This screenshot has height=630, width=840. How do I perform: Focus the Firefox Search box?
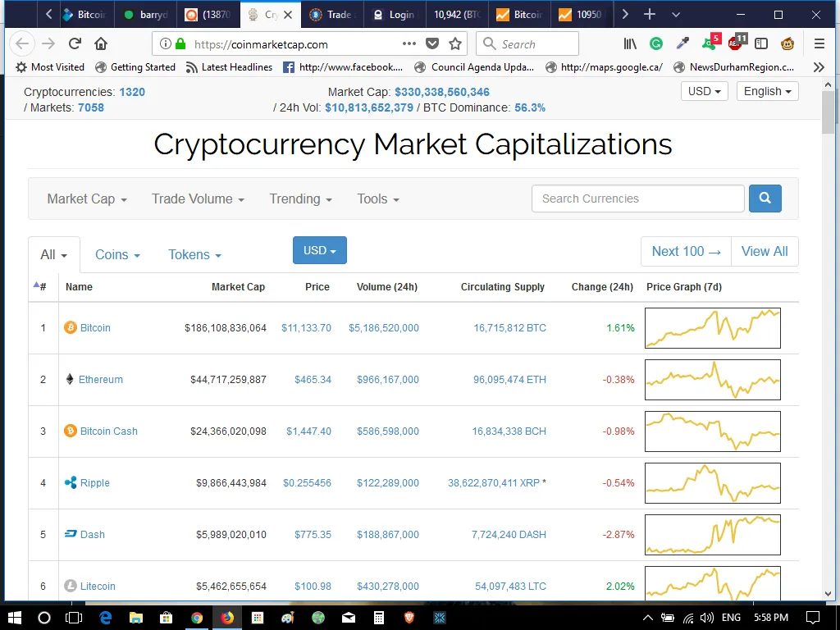527,43
